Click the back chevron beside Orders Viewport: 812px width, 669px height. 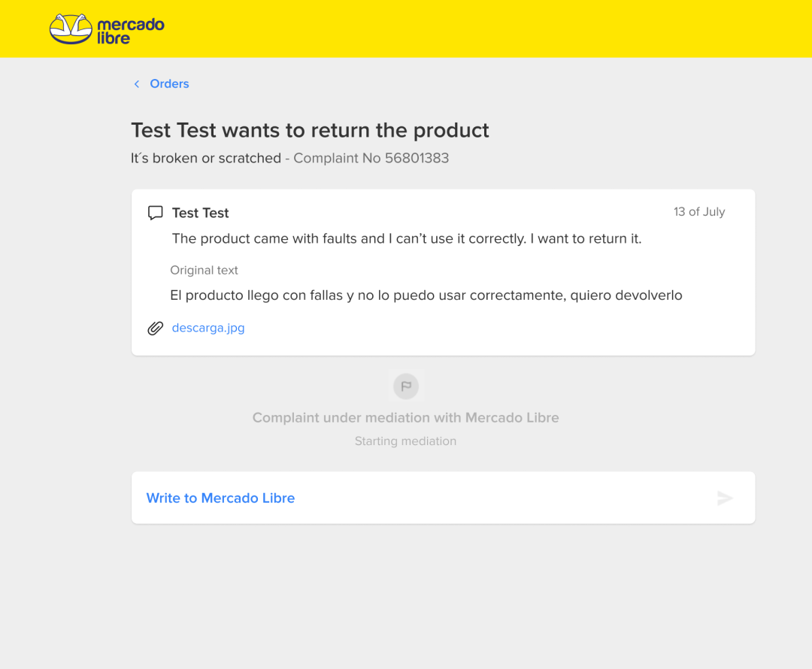(x=137, y=84)
